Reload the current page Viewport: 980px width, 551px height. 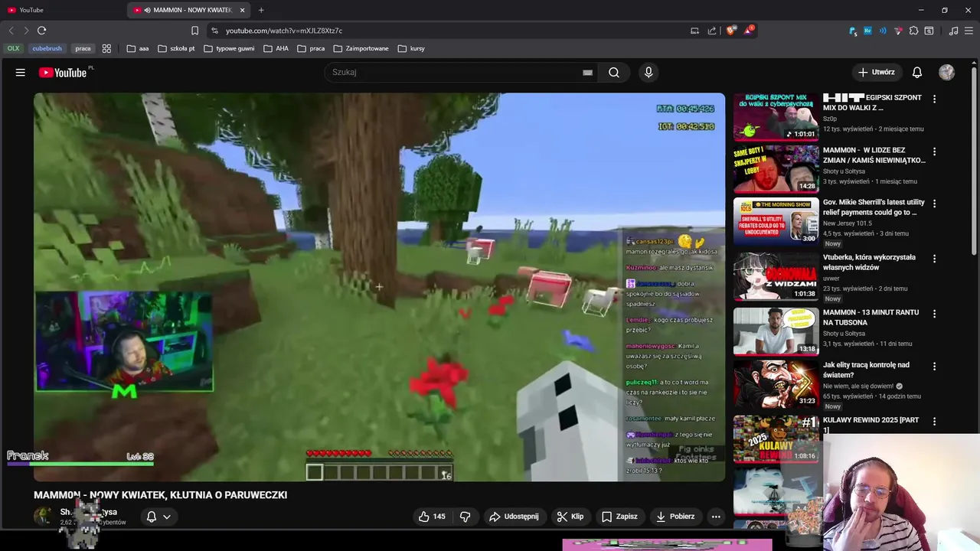41,31
